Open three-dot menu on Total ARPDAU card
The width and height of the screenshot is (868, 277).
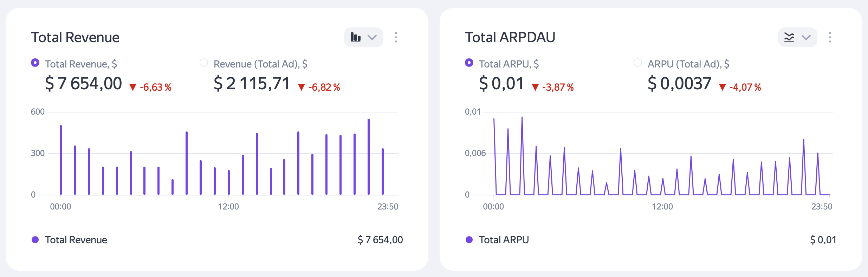[x=830, y=37]
